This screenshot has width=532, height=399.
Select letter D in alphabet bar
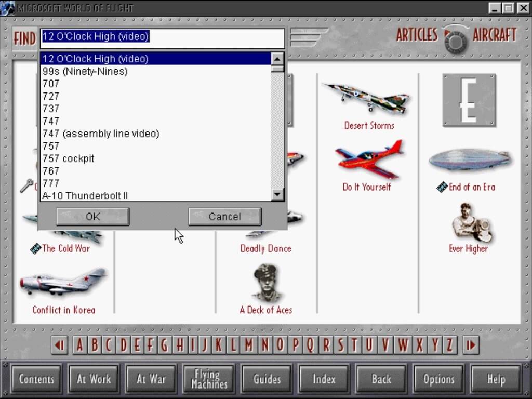click(x=124, y=345)
